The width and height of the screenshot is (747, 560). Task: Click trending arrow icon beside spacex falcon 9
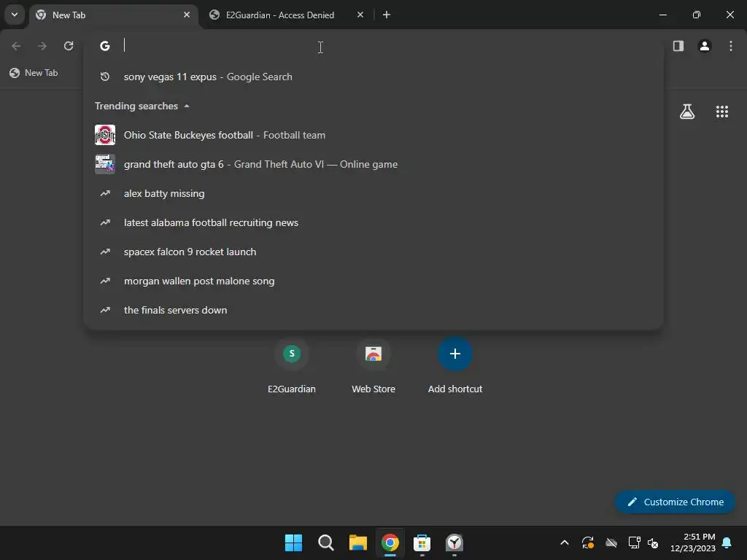pyautogui.click(x=105, y=252)
